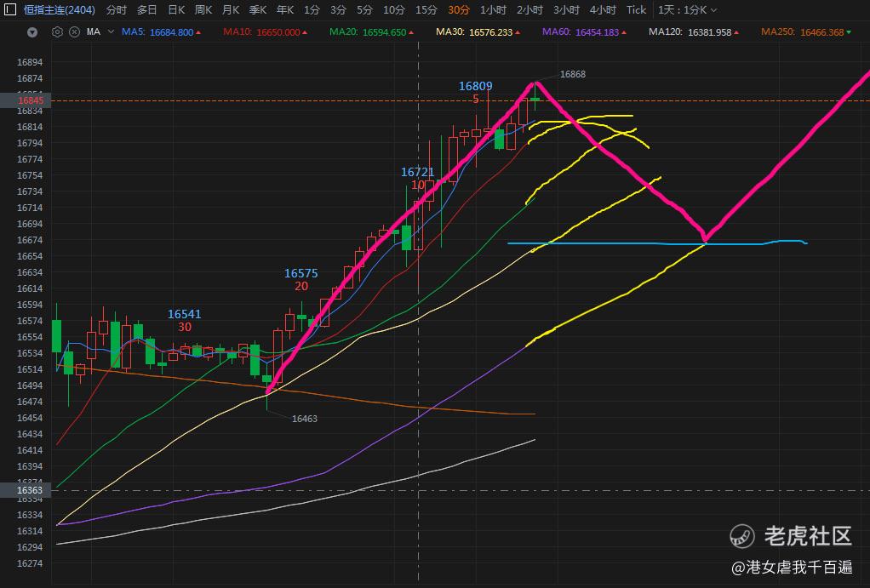Viewport: 870px width, 588px height.
Task: Select the 5分 timeframe
Action: (x=364, y=10)
